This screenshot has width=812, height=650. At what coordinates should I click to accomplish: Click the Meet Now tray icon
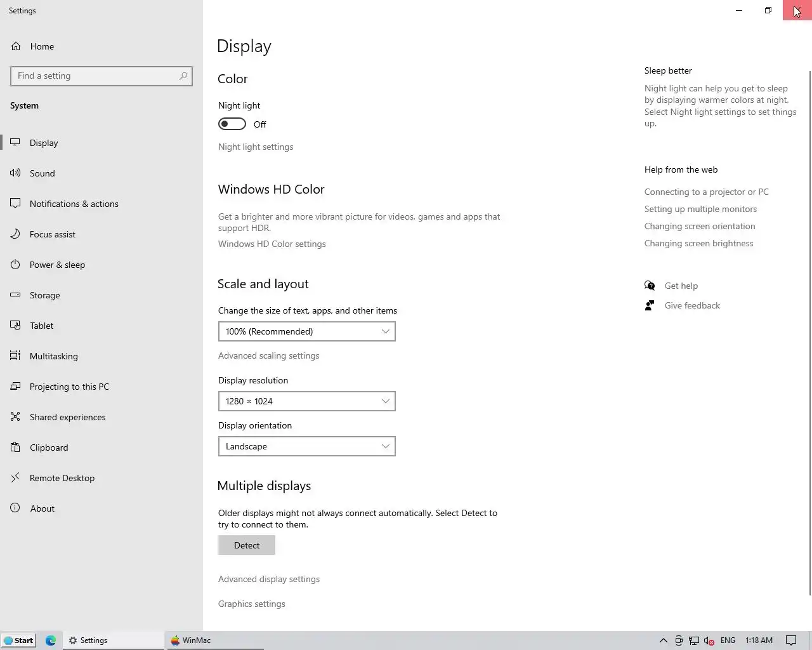point(679,640)
